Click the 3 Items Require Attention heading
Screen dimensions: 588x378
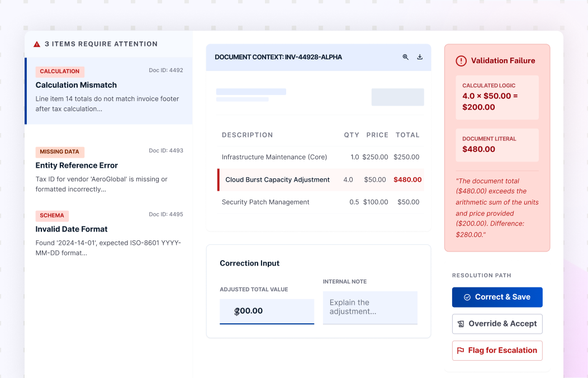pos(101,44)
